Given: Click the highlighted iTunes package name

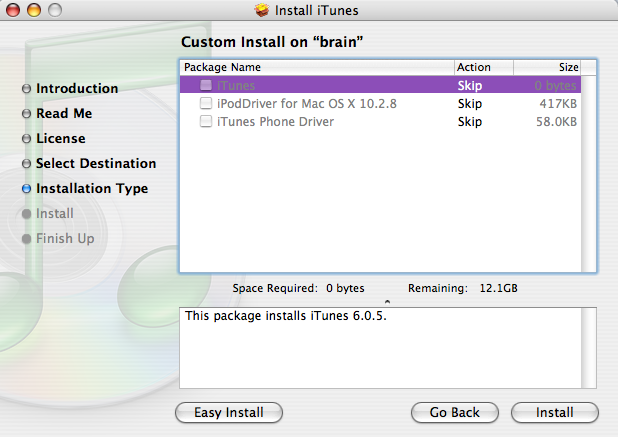Looking at the screenshot, I should (236, 86).
